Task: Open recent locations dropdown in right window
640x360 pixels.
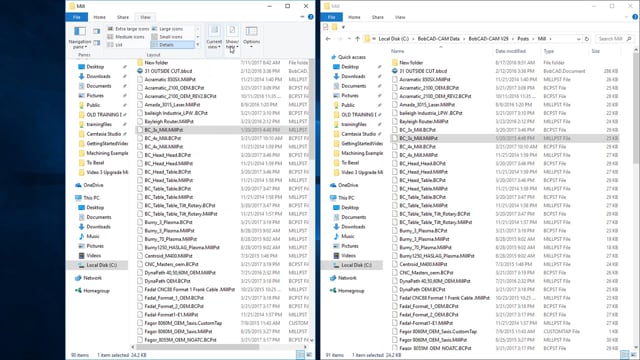Action: pos(349,39)
